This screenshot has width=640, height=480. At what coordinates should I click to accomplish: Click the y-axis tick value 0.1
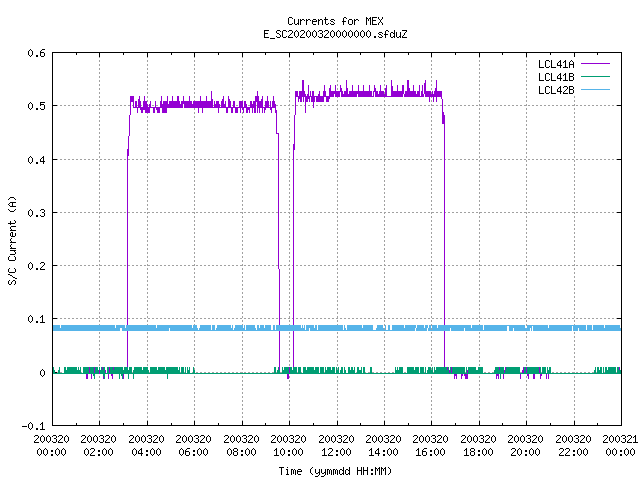[36, 319]
